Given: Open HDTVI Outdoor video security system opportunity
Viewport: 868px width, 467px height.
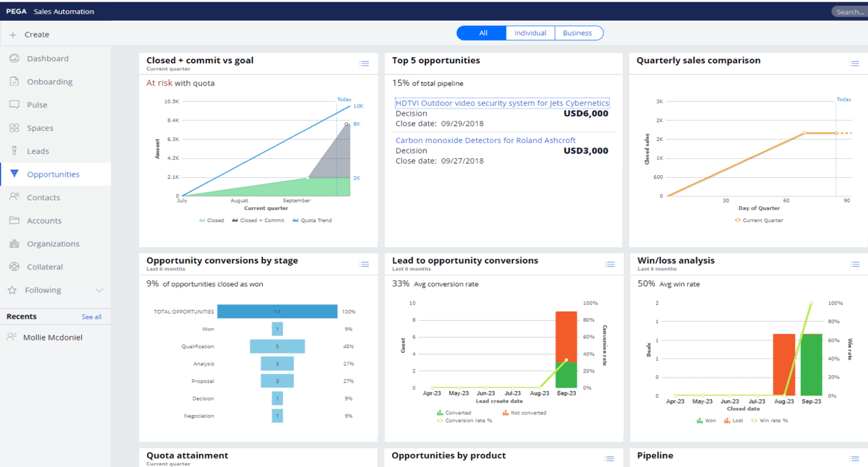Looking at the screenshot, I should pyautogui.click(x=502, y=103).
